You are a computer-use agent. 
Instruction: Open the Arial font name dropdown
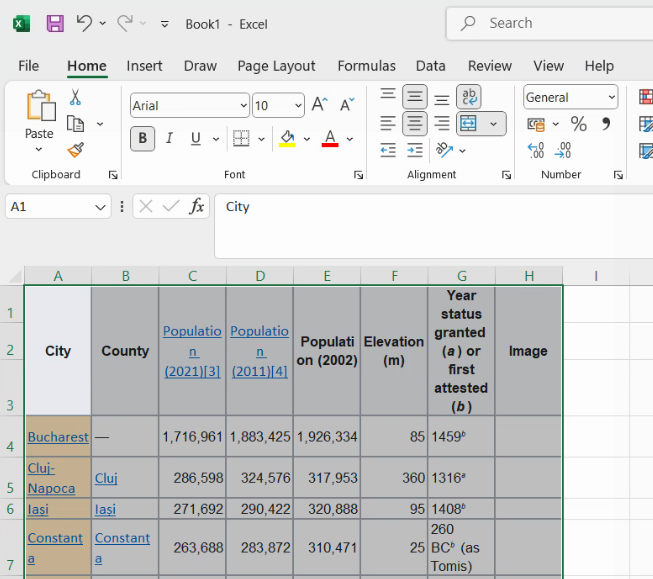[x=243, y=106]
